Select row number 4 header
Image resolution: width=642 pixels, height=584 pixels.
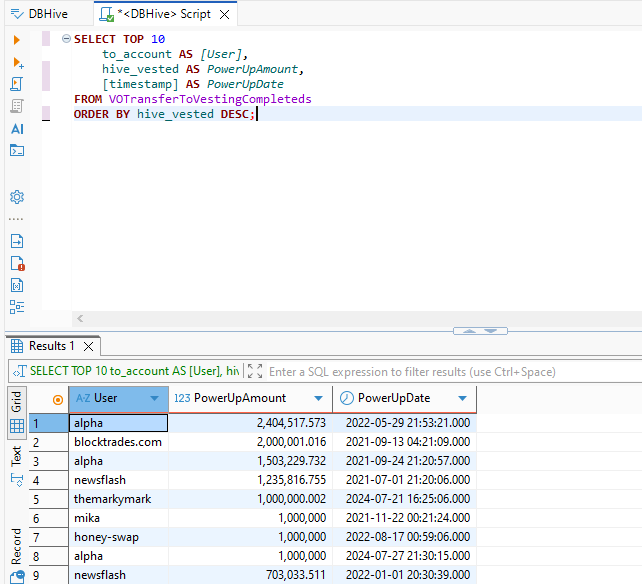(48, 480)
